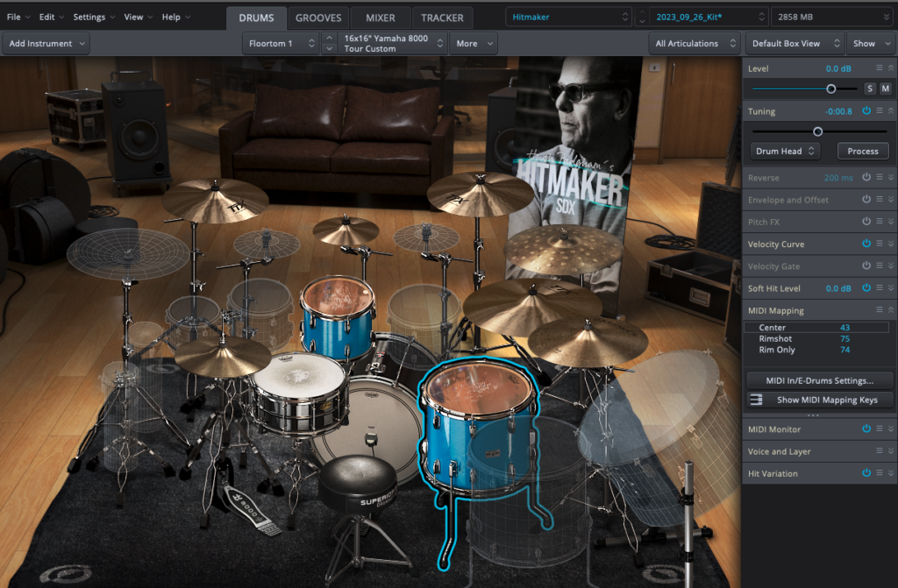Mute the selected drum with M button
The image size is (898, 588).
pyautogui.click(x=885, y=89)
